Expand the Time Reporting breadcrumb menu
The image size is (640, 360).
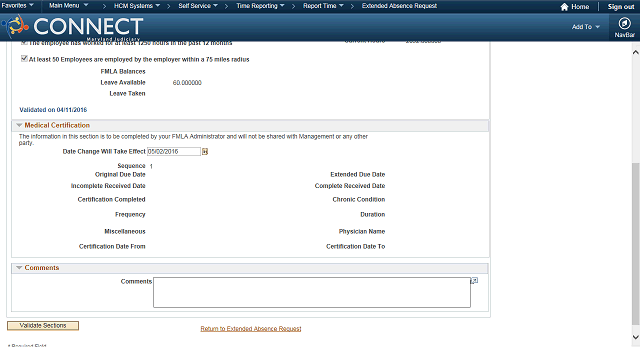(x=260, y=6)
